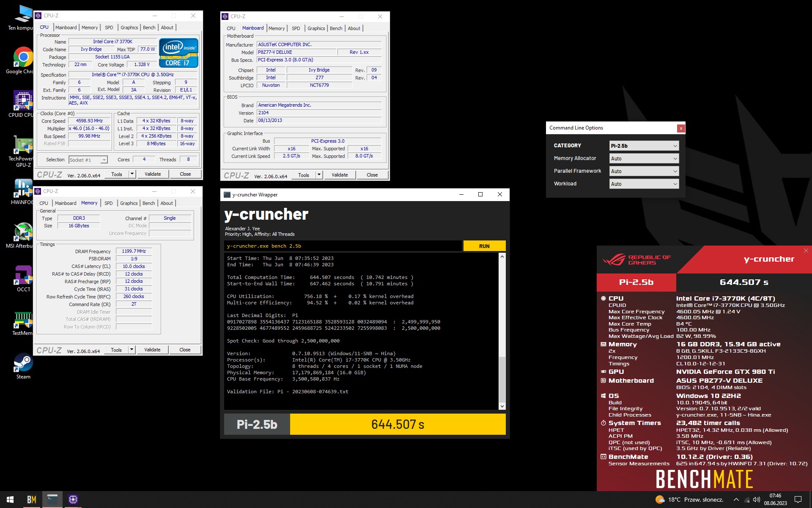
Task: Click Close button in CPU-Z CPU window
Action: pyautogui.click(x=185, y=174)
